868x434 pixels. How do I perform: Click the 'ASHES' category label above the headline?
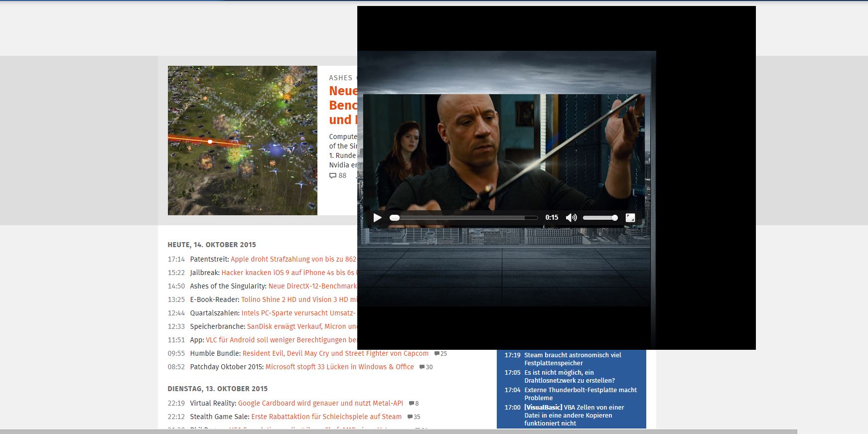coord(341,78)
